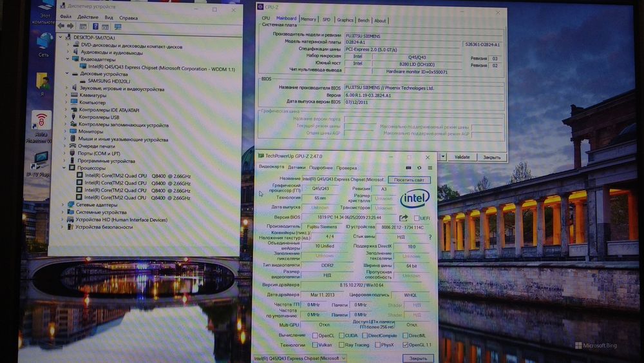Click the Закрыть button in GPU-Z
This screenshot has height=363, width=644.
pos(418,358)
